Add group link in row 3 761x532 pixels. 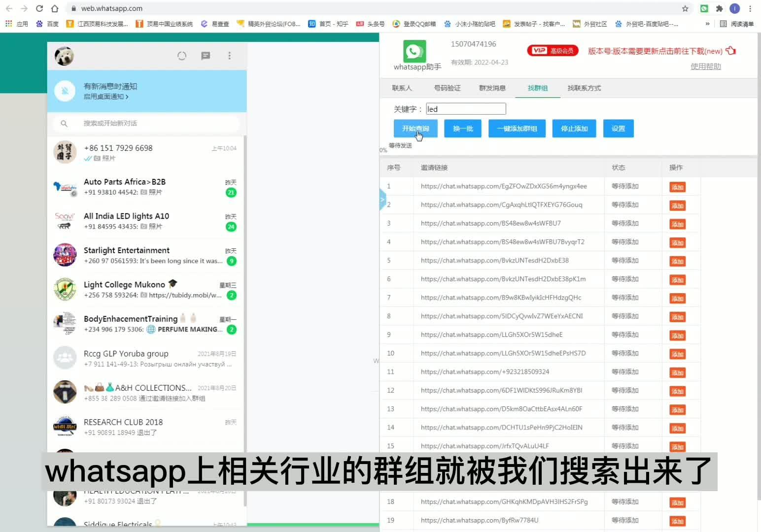pos(677,224)
